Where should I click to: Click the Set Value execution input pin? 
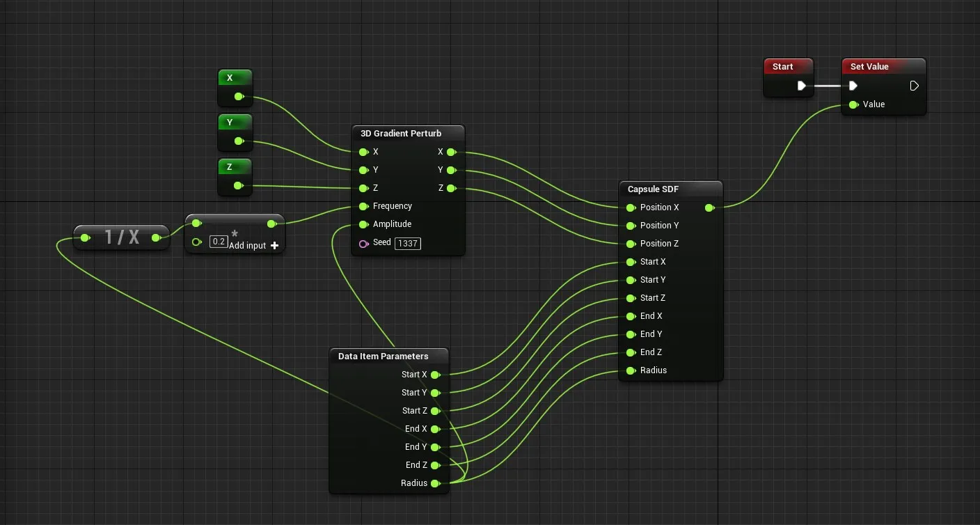[x=853, y=86]
